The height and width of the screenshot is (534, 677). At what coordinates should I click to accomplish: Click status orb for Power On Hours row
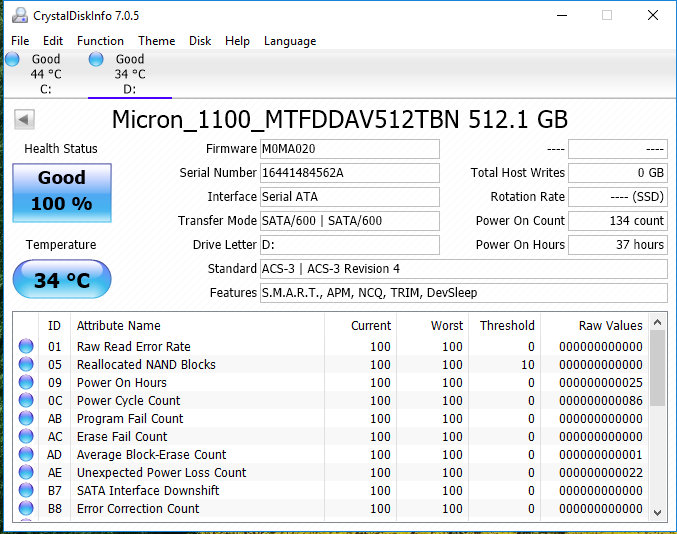click(x=26, y=382)
